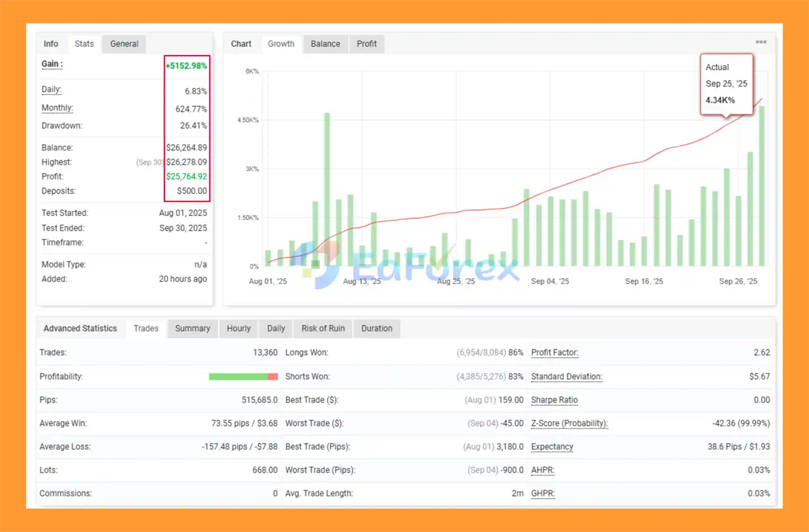This screenshot has width=809, height=532.
Task: Click the tallest green bar near Aug 13
Action: [x=327, y=190]
